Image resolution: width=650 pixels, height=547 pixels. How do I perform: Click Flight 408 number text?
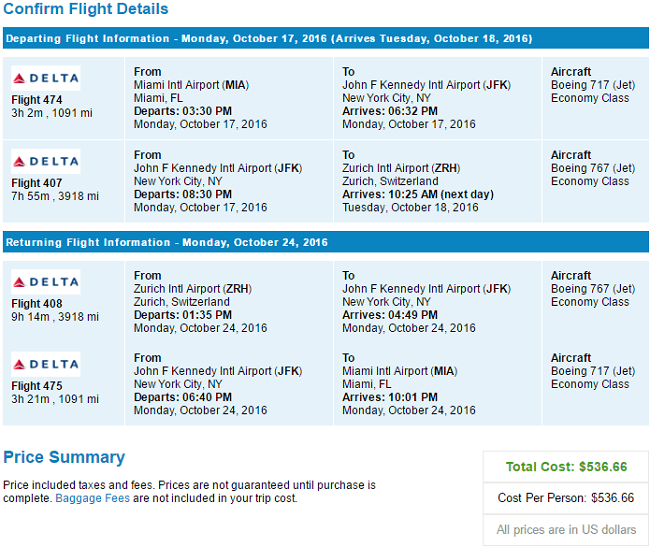coord(36,304)
